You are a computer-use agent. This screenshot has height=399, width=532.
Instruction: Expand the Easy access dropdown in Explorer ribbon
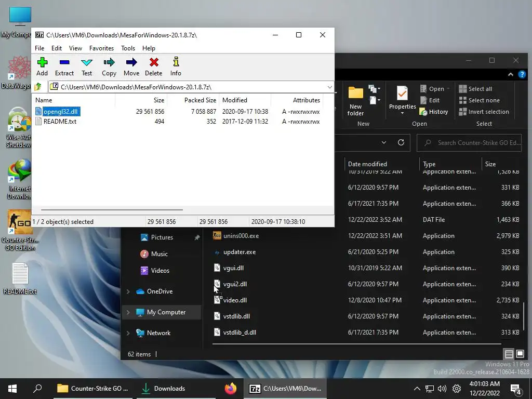click(x=375, y=100)
